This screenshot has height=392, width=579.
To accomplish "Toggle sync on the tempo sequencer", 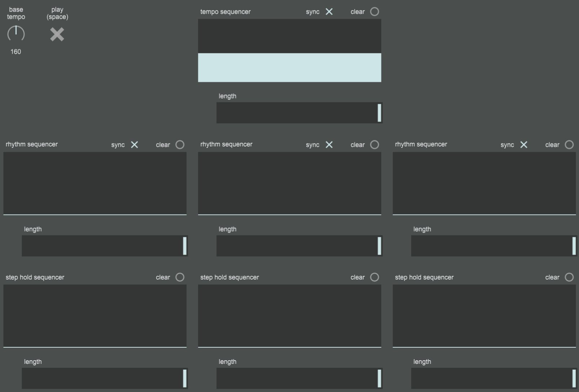I will click(329, 12).
